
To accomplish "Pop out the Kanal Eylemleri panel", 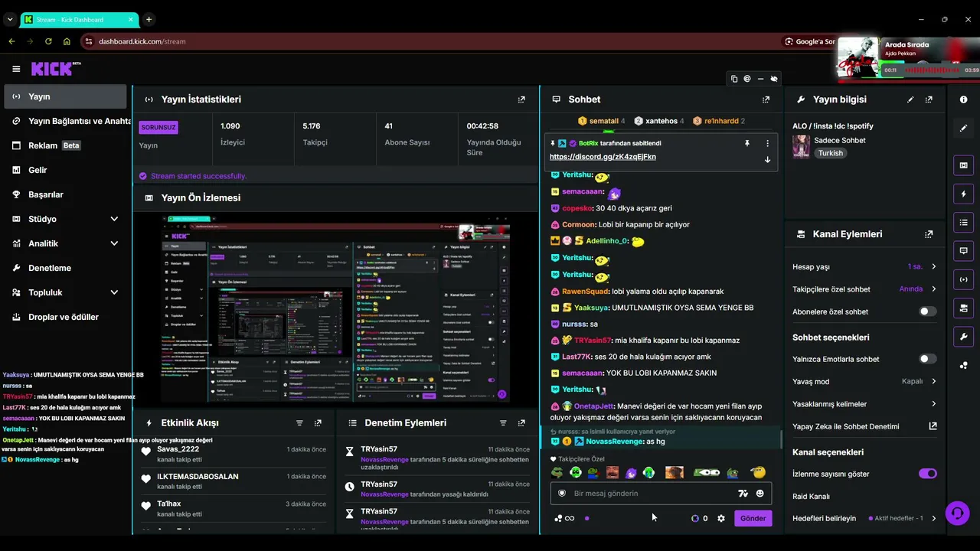I will click(x=929, y=234).
